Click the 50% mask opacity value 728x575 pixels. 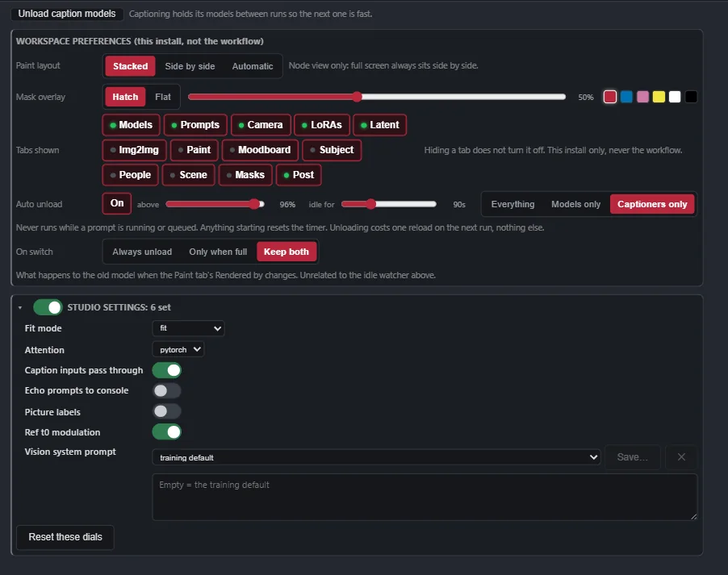click(x=585, y=97)
